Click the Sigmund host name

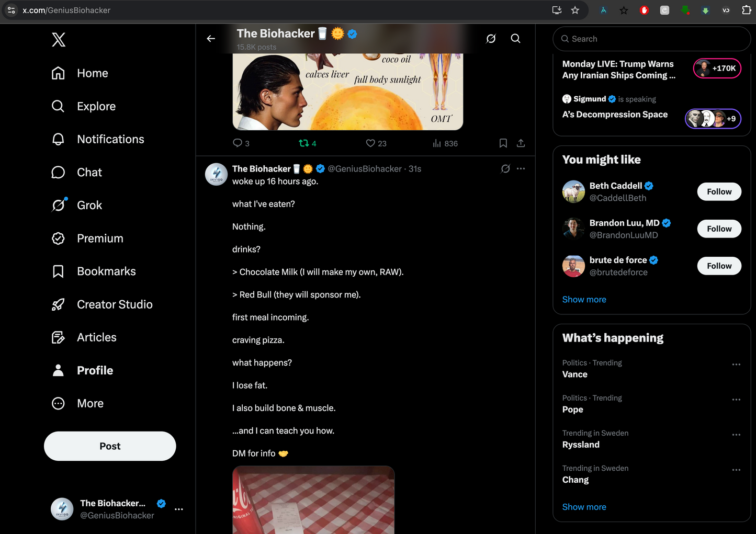(x=590, y=99)
